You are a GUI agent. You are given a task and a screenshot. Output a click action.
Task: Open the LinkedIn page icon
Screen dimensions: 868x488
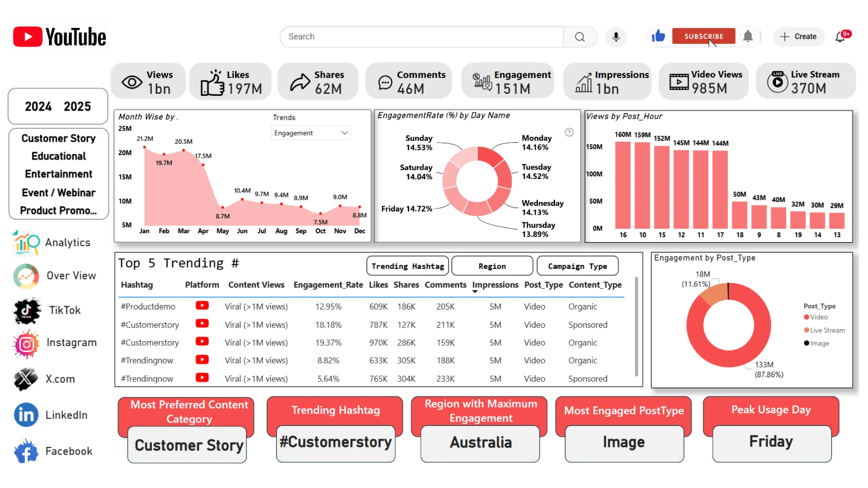tap(26, 415)
